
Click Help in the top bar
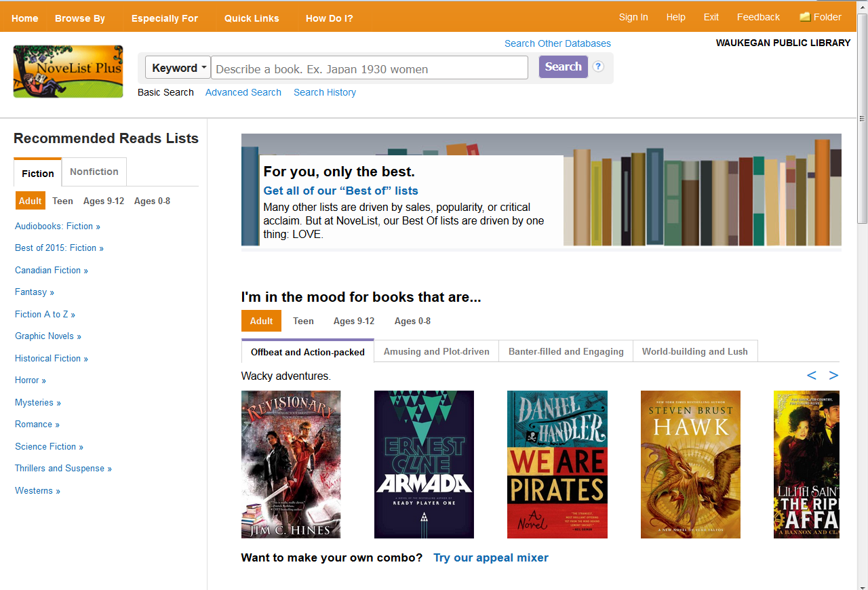[x=675, y=17]
